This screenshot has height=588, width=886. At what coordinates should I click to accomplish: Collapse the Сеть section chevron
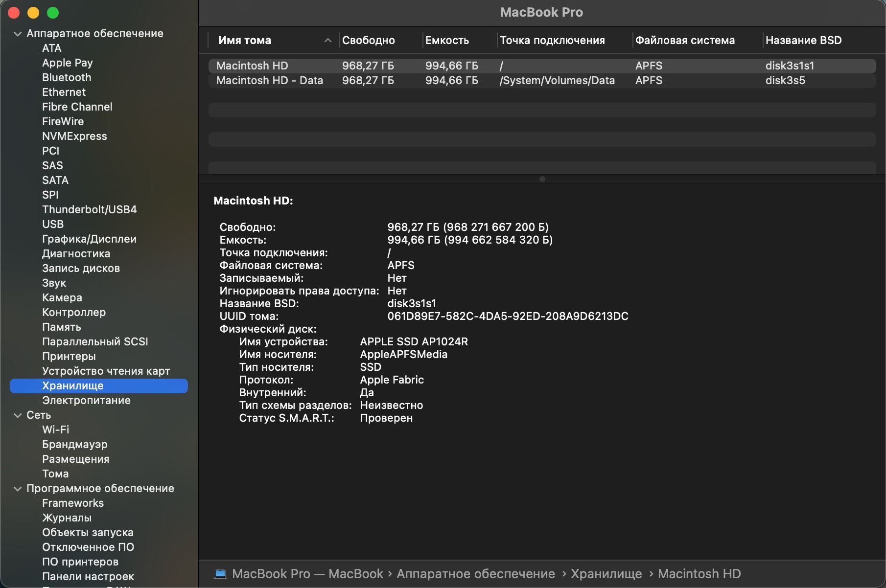(18, 415)
